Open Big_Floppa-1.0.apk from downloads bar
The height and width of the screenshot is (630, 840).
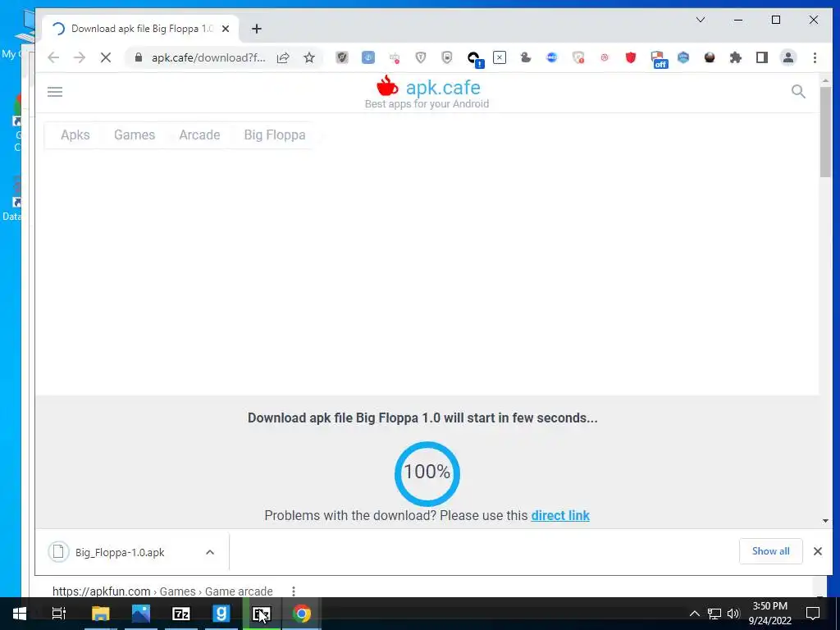coord(120,552)
